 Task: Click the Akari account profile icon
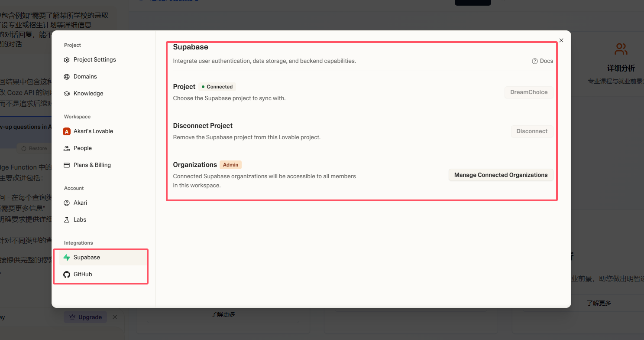point(67,203)
